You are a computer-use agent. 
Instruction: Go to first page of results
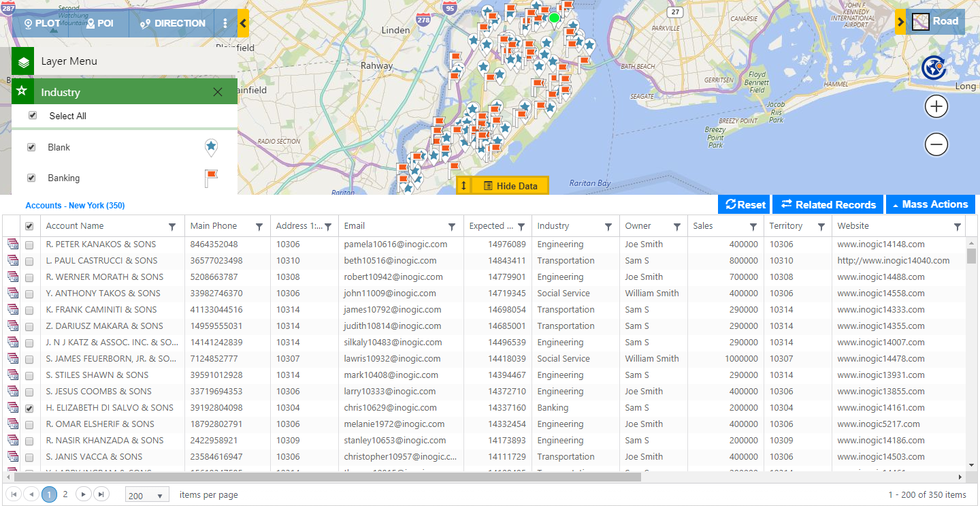[x=14, y=494]
